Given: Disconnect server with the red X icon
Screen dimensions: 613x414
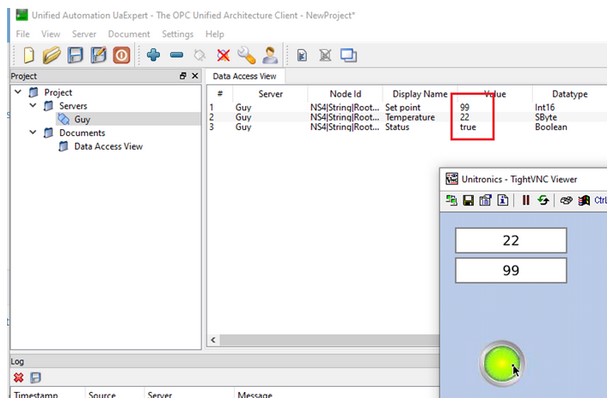Looking at the screenshot, I should [x=223, y=54].
